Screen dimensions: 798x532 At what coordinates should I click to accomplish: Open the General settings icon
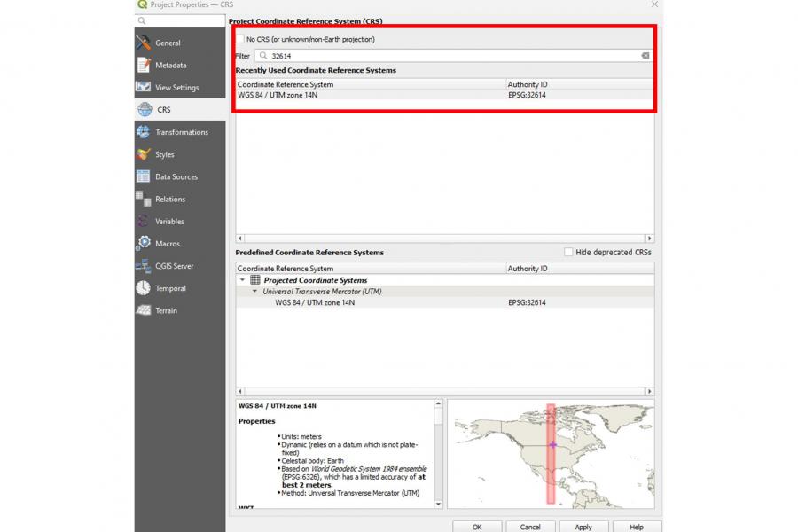coord(144,43)
